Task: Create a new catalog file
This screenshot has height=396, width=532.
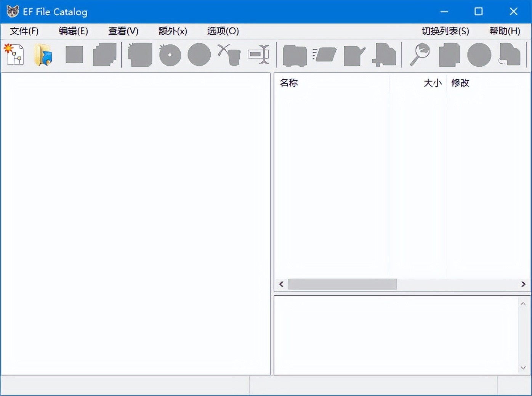Action: coord(14,55)
